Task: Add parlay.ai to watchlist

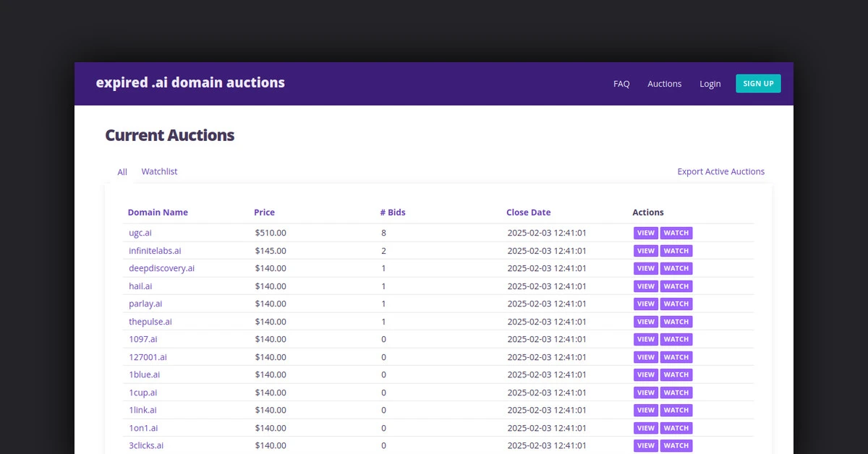Action: click(676, 304)
